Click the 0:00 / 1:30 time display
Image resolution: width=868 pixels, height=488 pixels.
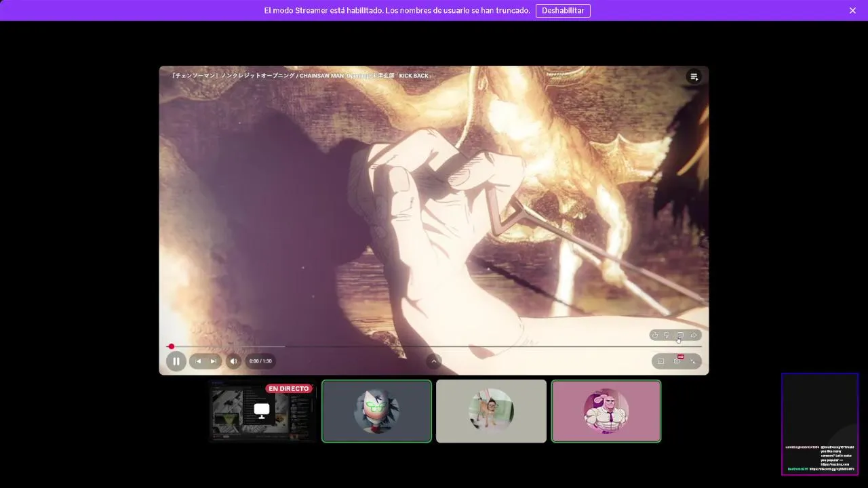click(260, 361)
